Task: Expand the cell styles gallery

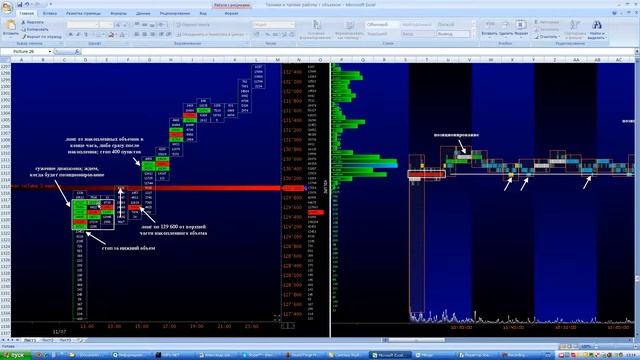Action: point(473,36)
